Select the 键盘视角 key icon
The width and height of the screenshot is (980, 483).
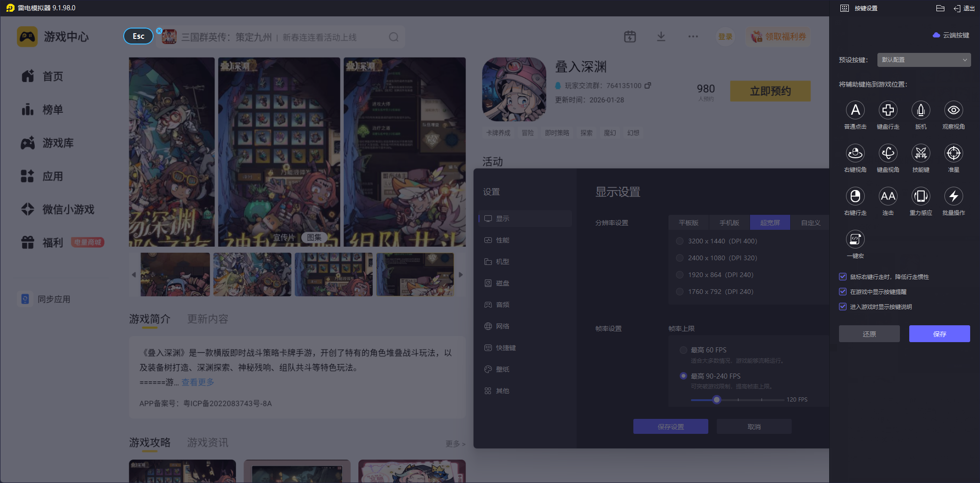tap(888, 153)
